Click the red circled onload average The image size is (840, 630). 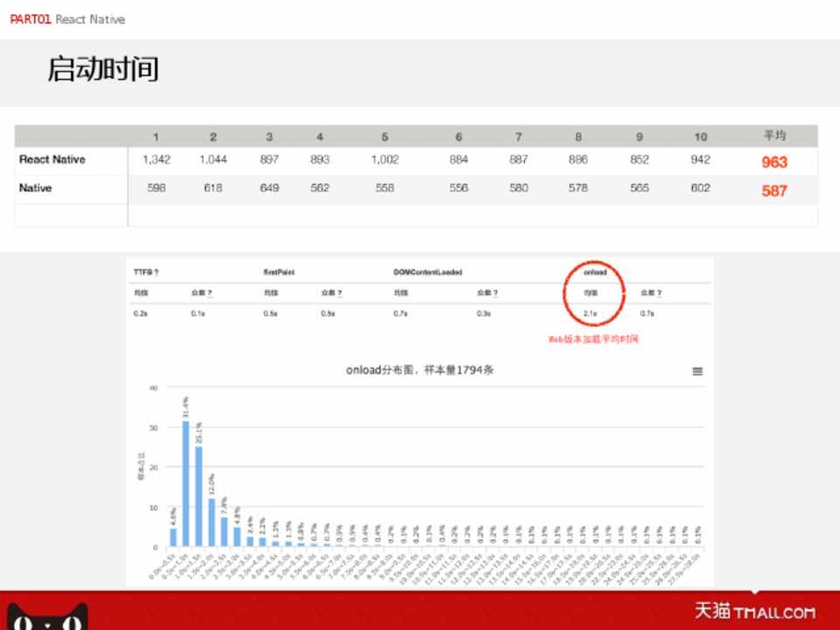click(591, 313)
